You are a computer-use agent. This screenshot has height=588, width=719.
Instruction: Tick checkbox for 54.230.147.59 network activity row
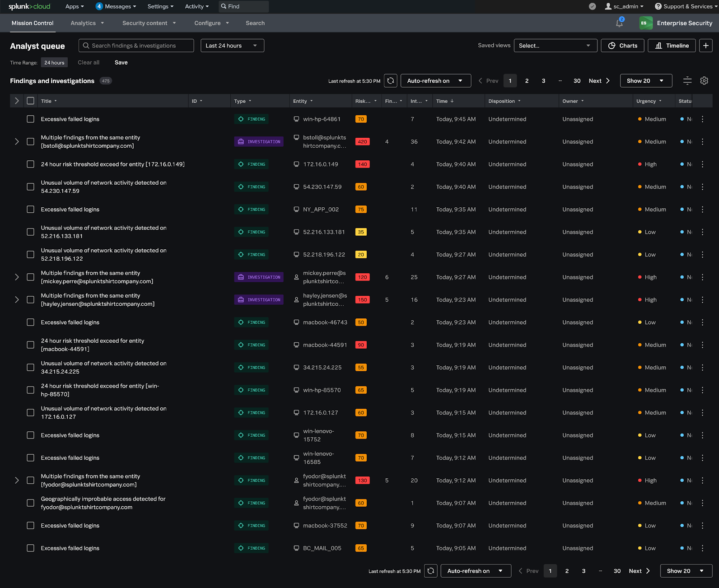tap(30, 187)
